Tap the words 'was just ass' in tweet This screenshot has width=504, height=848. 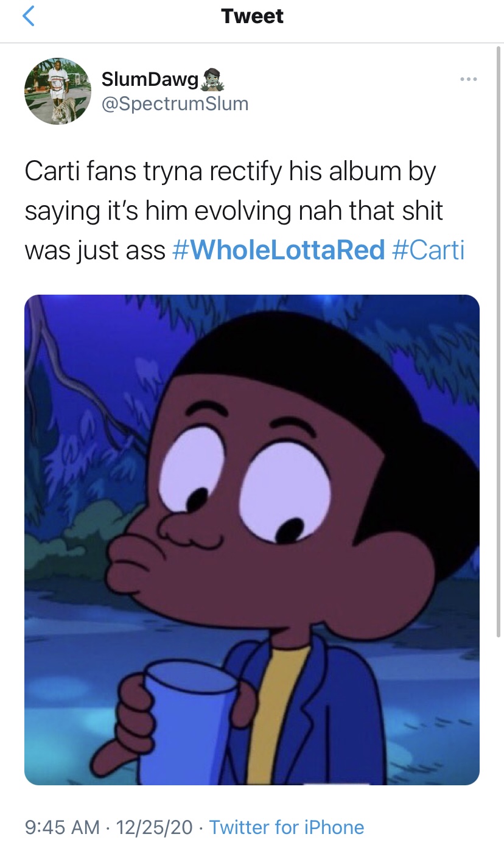[95, 250]
